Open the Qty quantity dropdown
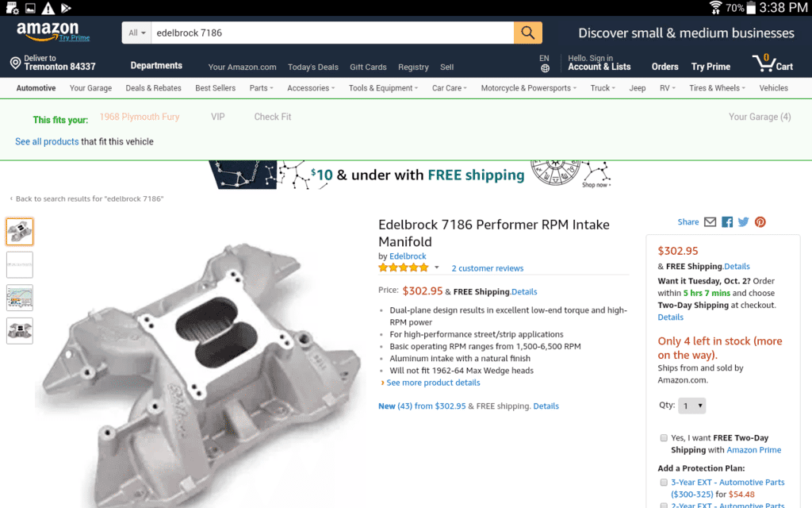Image resolution: width=812 pixels, height=508 pixels. click(x=691, y=406)
